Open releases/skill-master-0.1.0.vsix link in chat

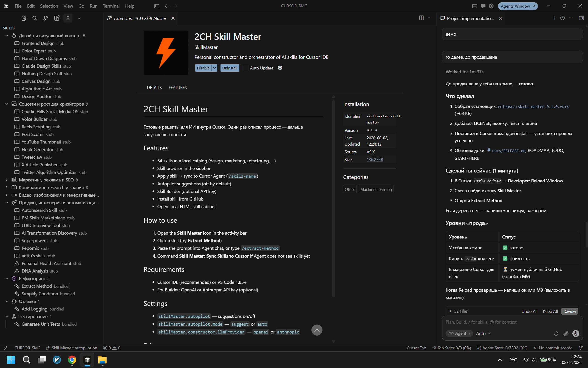[533, 106]
